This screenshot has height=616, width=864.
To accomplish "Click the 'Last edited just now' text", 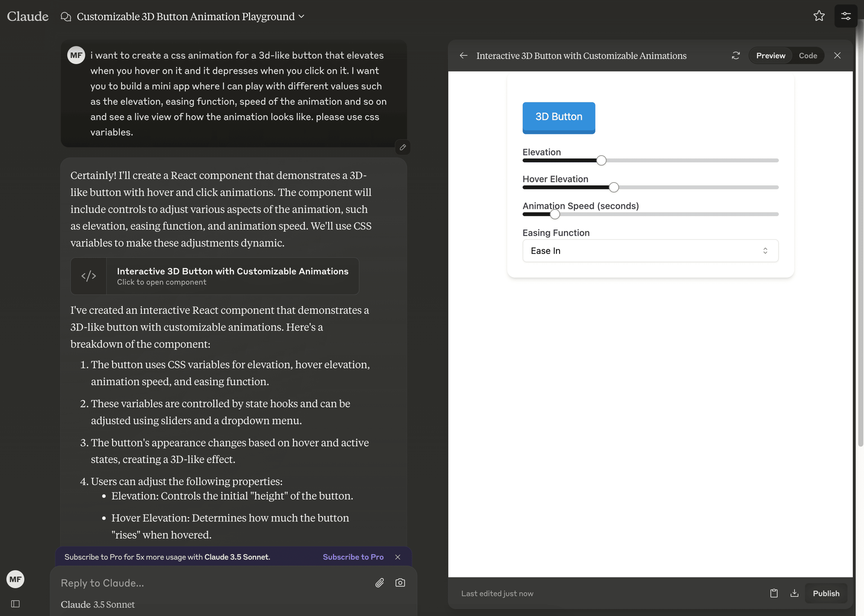I will tap(497, 593).
